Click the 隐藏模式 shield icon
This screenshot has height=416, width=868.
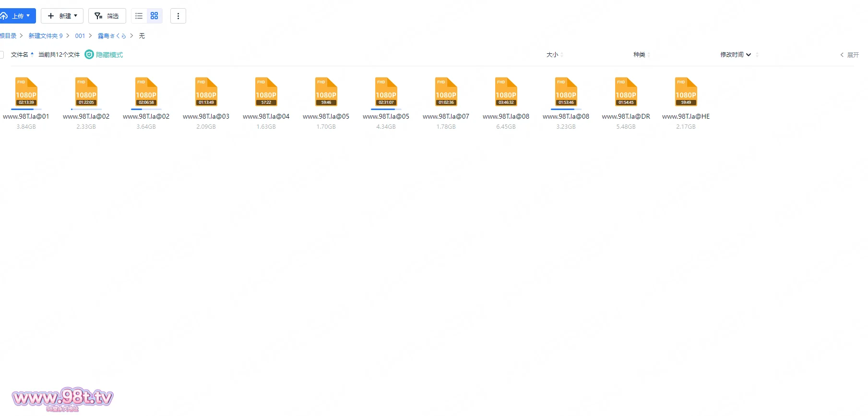click(89, 55)
